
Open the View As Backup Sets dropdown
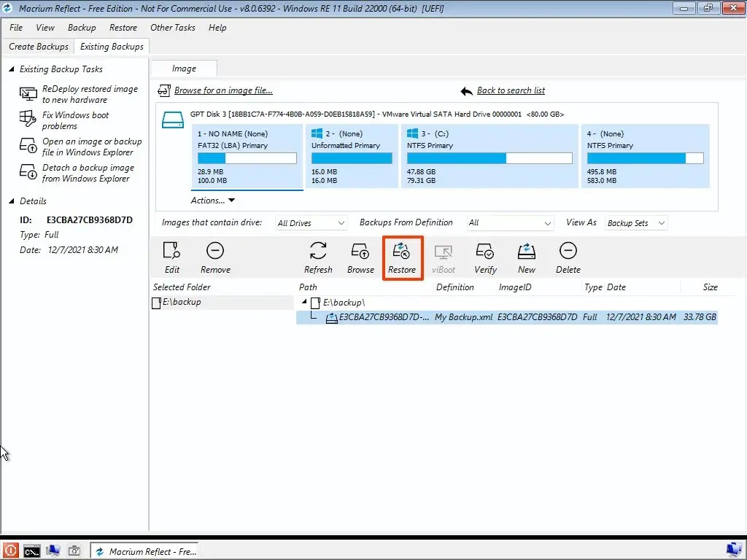click(x=636, y=223)
